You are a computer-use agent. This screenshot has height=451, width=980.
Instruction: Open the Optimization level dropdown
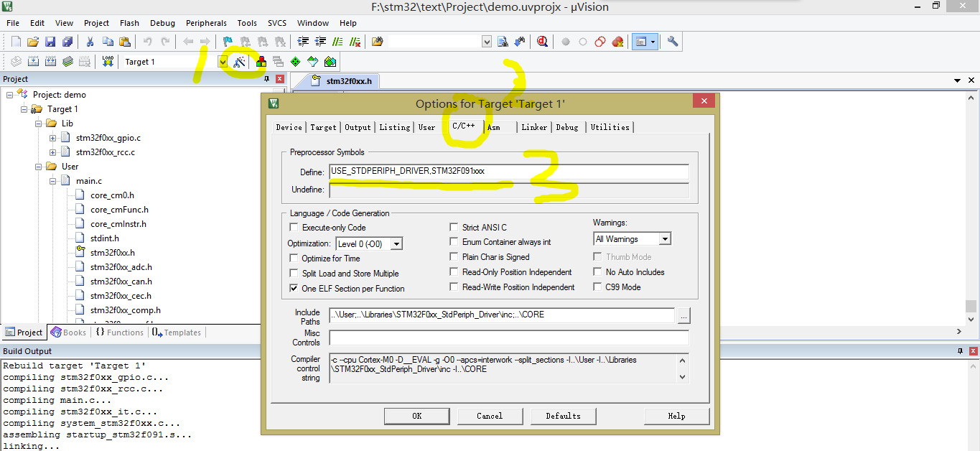[396, 244]
